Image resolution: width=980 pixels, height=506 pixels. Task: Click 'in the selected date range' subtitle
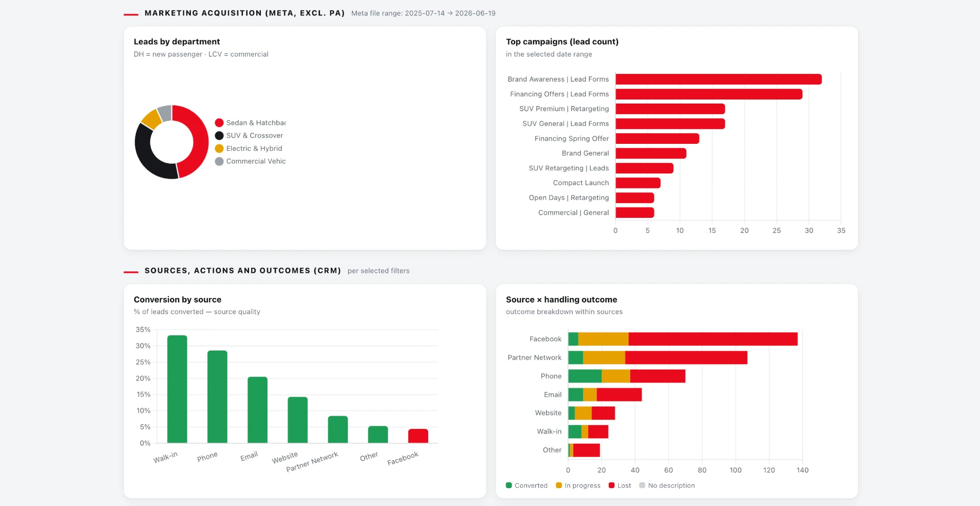click(x=549, y=54)
